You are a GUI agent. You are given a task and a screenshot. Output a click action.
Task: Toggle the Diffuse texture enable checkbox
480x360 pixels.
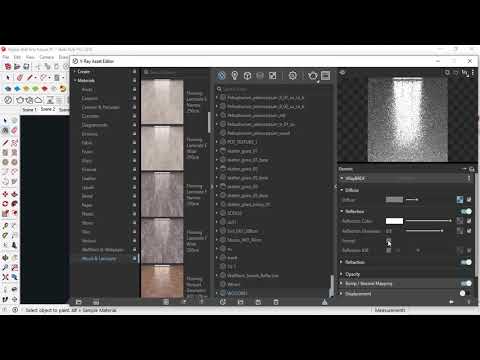pyautogui.click(x=469, y=199)
